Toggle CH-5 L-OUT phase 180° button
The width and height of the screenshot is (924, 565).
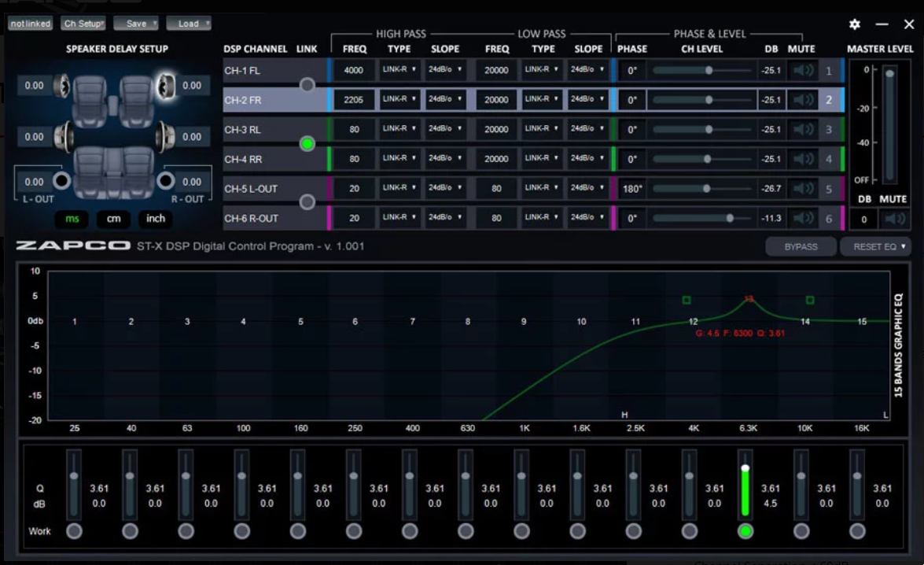[631, 189]
